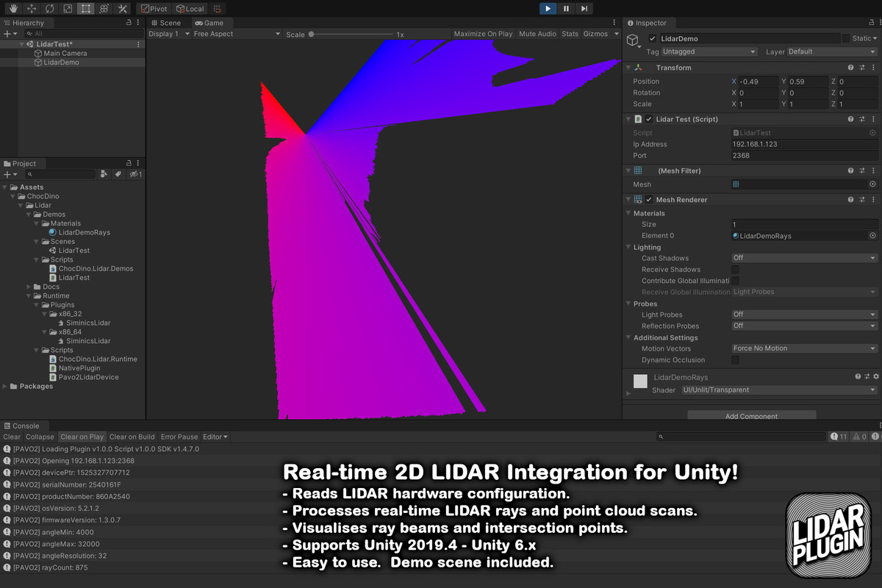Select the Rect Transform tool

pyautogui.click(x=86, y=9)
